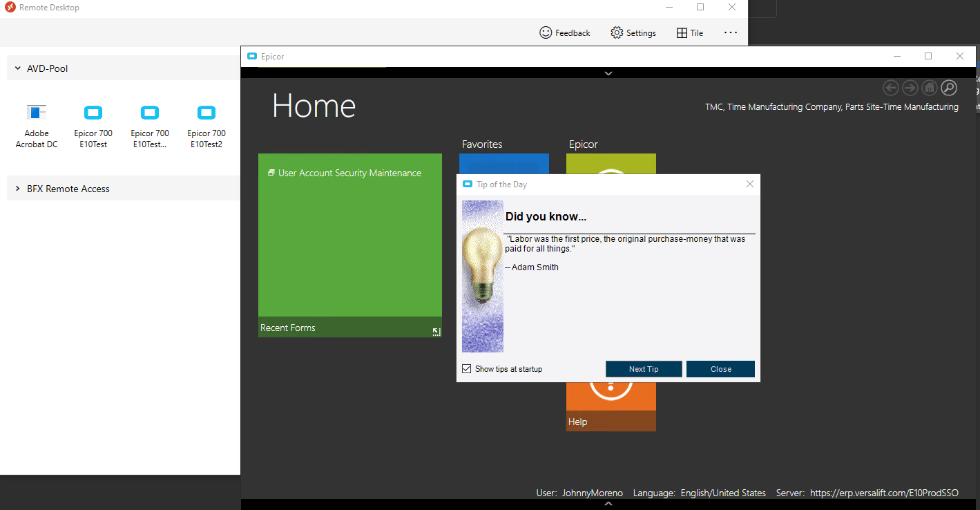Viewport: 980px width, 510px height.
Task: Launch Epicor 700 E10Test app
Action: (x=93, y=126)
